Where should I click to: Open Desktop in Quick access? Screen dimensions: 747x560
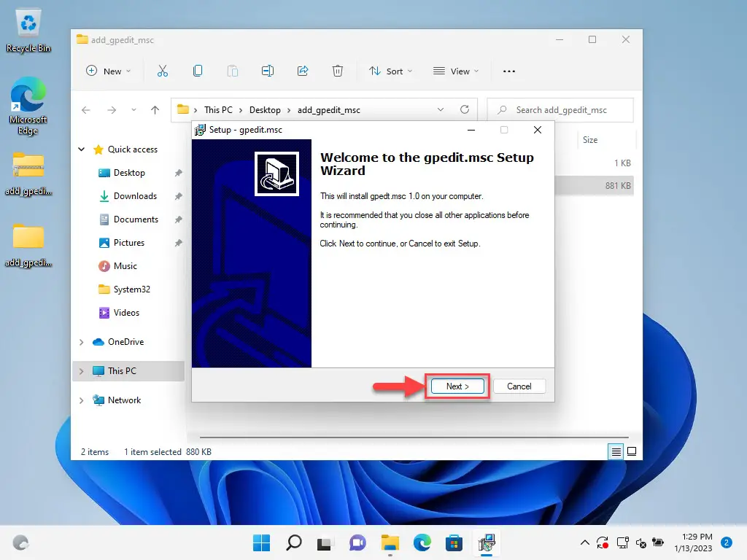click(129, 172)
